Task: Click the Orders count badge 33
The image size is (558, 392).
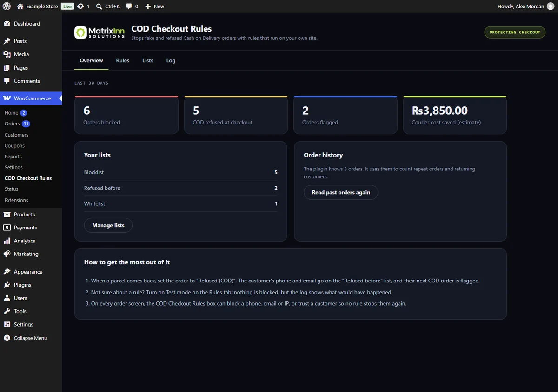Action: click(26, 124)
